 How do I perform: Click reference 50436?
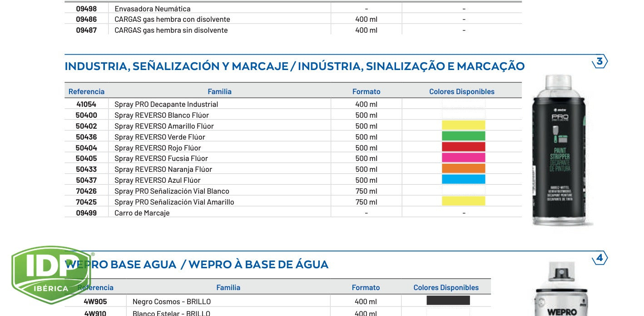pos(86,137)
